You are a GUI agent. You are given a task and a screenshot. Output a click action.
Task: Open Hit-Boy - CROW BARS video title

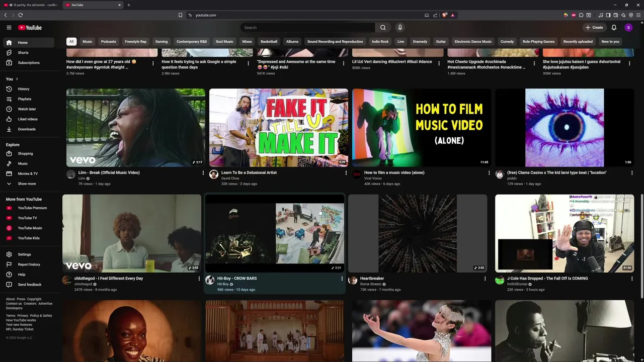pyautogui.click(x=237, y=279)
